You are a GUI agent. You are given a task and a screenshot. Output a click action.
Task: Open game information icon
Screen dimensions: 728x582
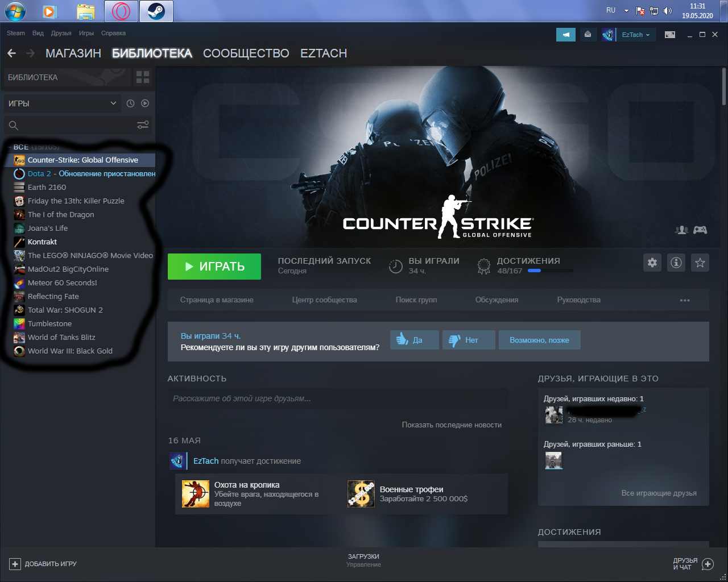point(676,263)
